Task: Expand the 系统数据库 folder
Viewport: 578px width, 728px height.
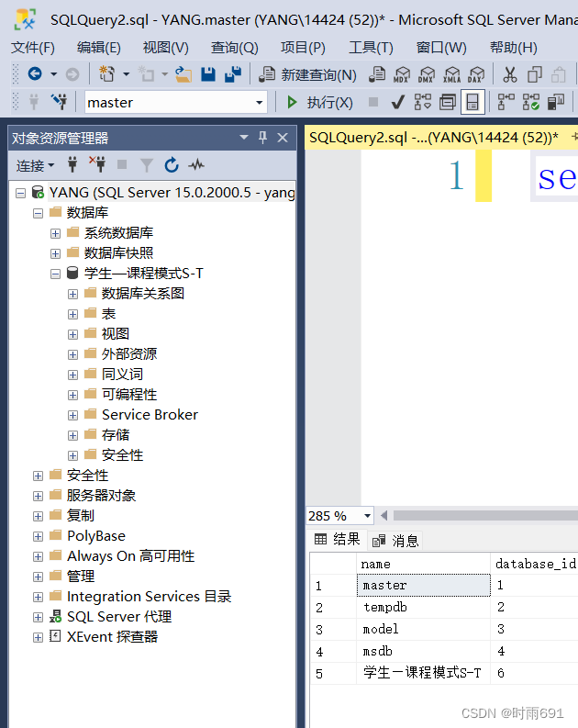Action: (x=55, y=233)
